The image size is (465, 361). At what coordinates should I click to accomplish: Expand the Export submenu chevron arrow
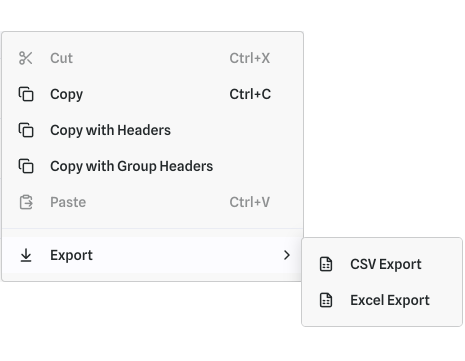pyautogui.click(x=287, y=255)
